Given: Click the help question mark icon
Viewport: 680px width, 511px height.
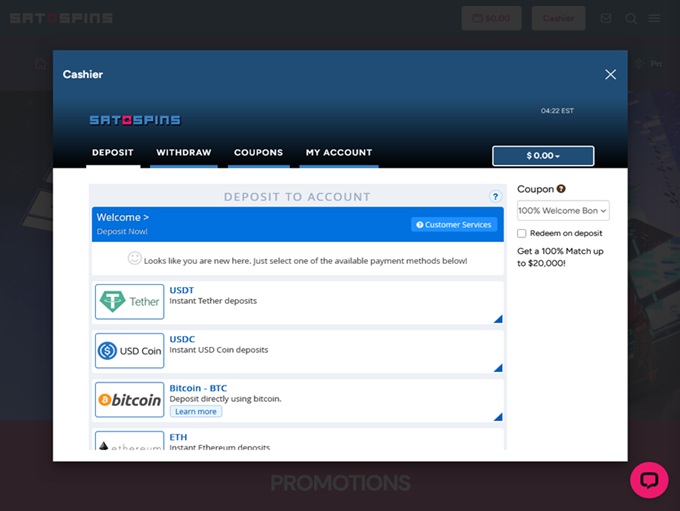Looking at the screenshot, I should click(495, 197).
